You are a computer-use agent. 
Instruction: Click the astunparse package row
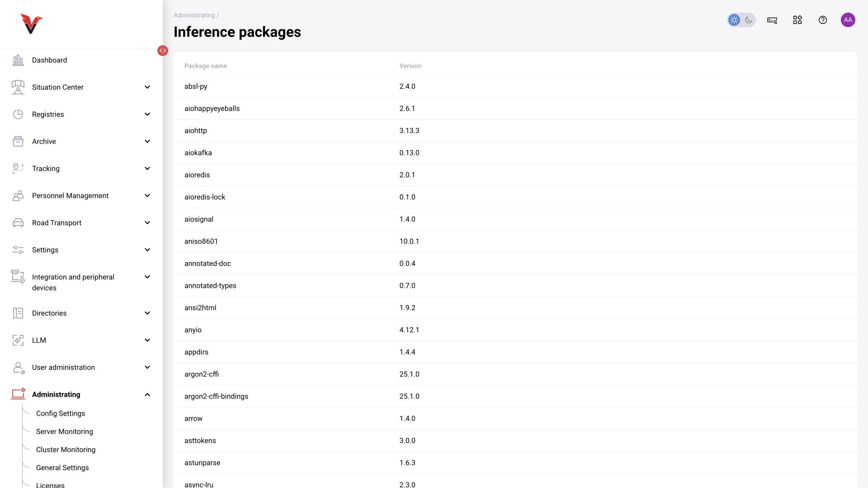click(515, 463)
